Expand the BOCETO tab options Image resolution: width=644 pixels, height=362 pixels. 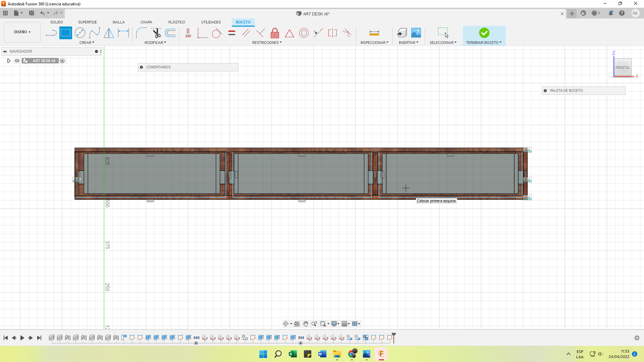tap(243, 22)
